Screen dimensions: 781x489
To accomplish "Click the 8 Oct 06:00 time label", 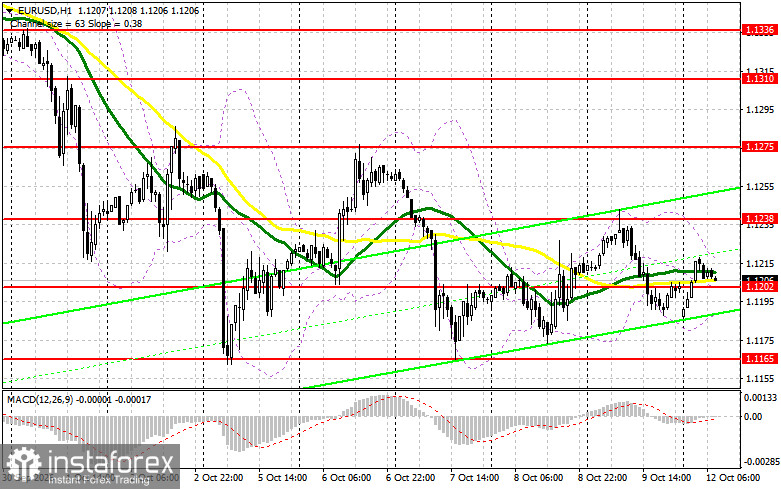I will coord(538,478).
